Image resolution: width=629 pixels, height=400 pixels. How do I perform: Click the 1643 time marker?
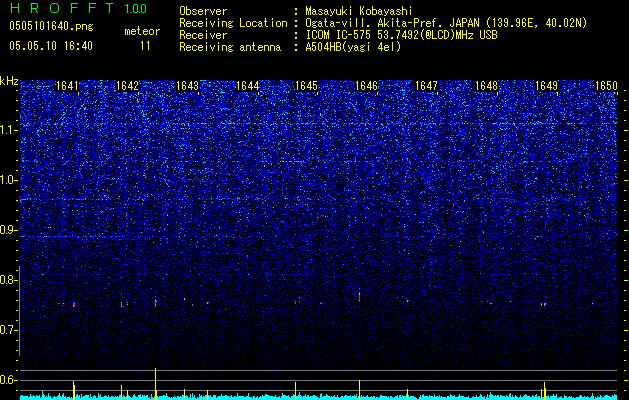pos(187,86)
